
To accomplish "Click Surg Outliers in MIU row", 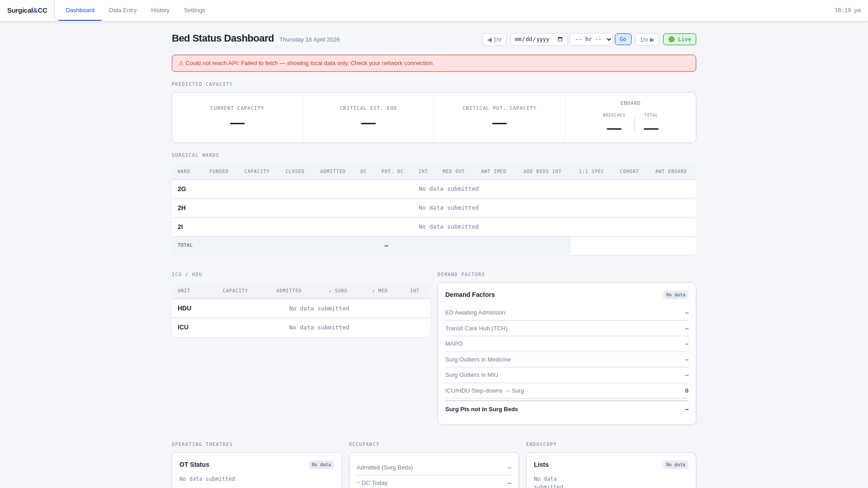I will click(x=567, y=375).
